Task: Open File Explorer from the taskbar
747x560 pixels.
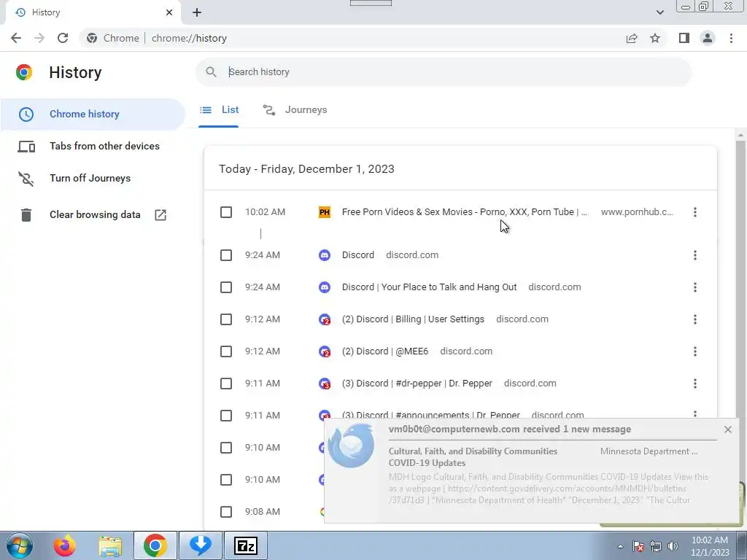Action: [x=111, y=545]
